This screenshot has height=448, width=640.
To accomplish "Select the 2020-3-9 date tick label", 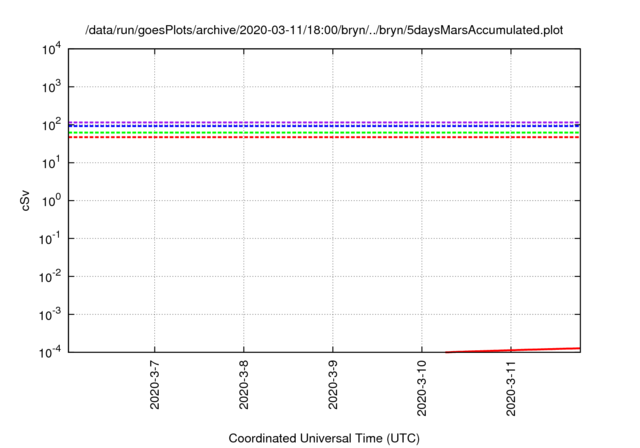I will pyautogui.click(x=333, y=385).
